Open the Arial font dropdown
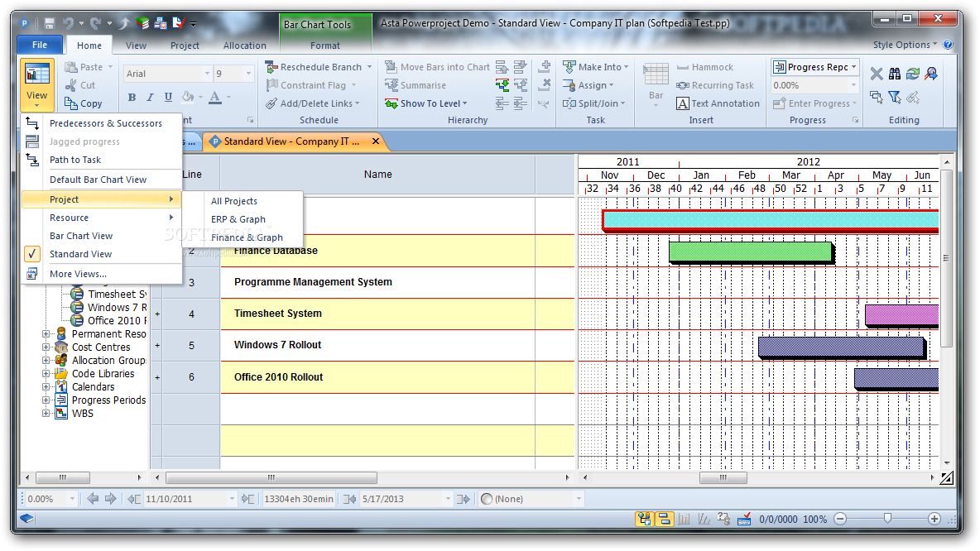 click(208, 74)
